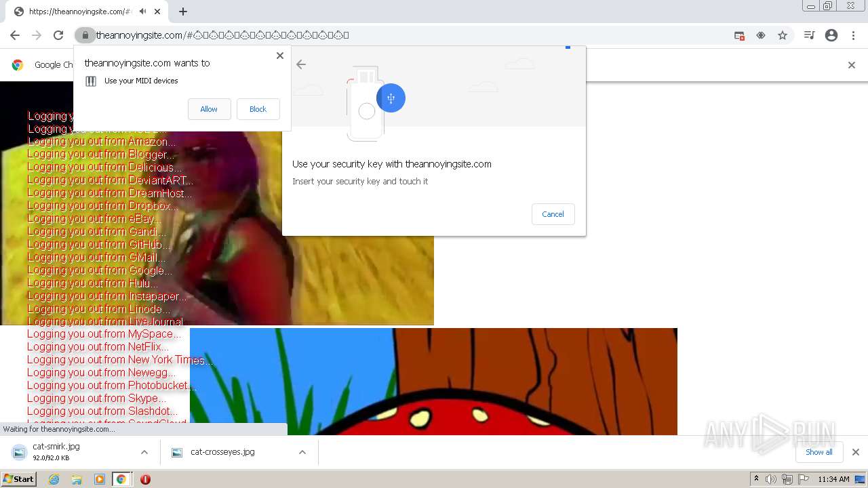Open the network status tray icon
The image size is (868, 488).
tap(787, 479)
